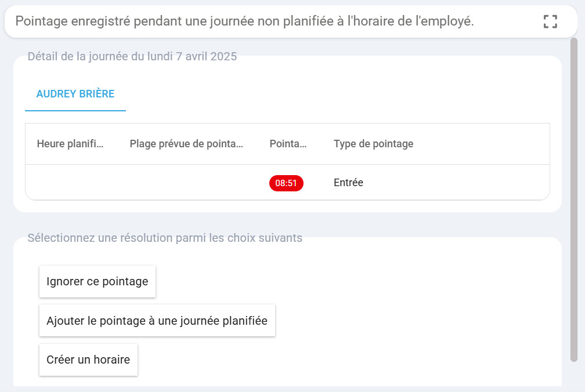
Task: Click the 'Pointa…' column header
Action: (288, 144)
